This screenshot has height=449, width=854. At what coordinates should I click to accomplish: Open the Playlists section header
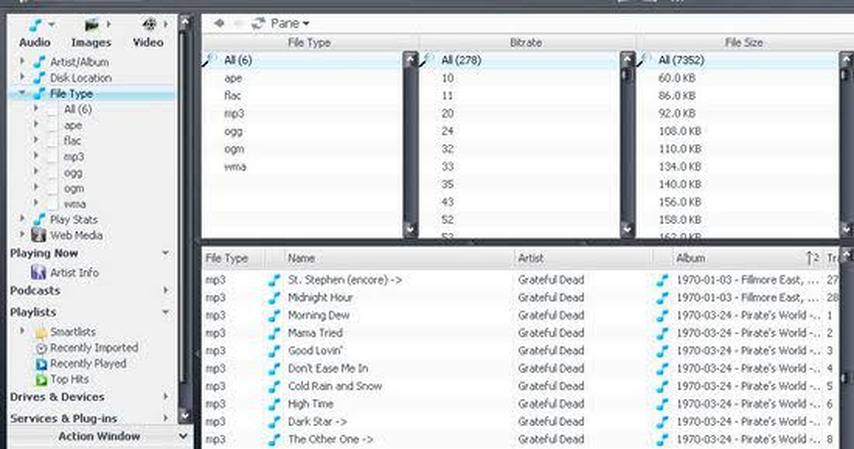(33, 312)
